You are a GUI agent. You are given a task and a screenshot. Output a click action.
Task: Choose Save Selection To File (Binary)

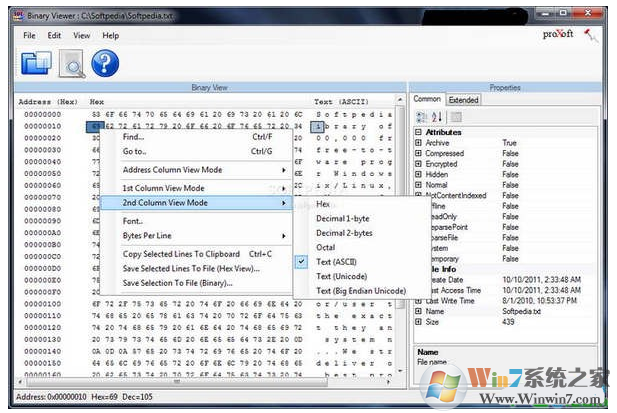tap(197, 283)
